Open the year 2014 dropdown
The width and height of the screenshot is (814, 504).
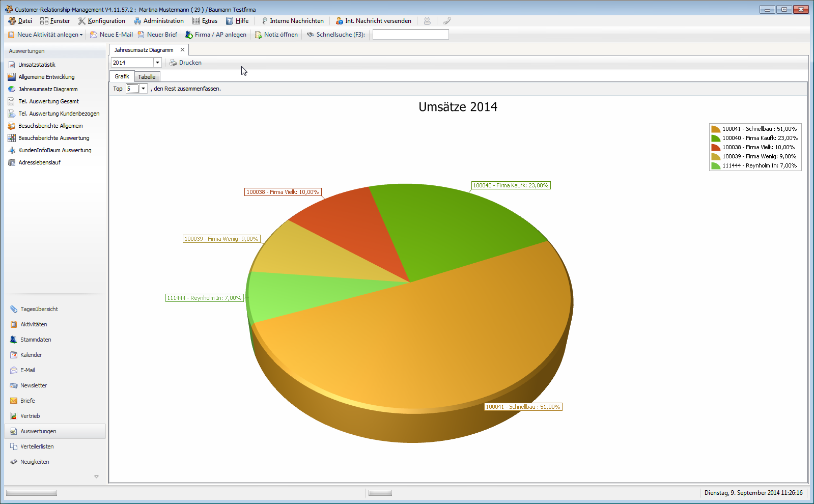157,63
